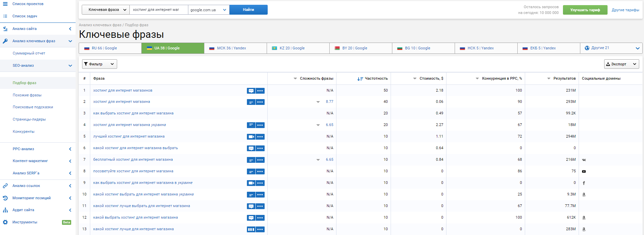Expand difficulty arrow next to 8.77
The height and width of the screenshot is (235, 644).
coord(318,102)
